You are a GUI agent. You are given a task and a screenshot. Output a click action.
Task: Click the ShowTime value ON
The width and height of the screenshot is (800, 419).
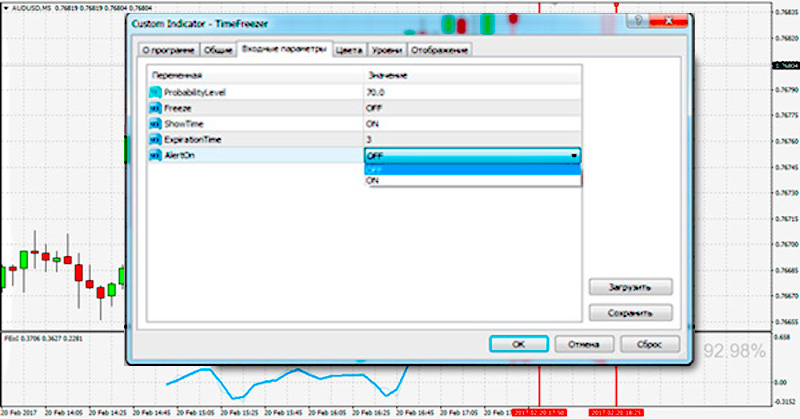(x=472, y=124)
